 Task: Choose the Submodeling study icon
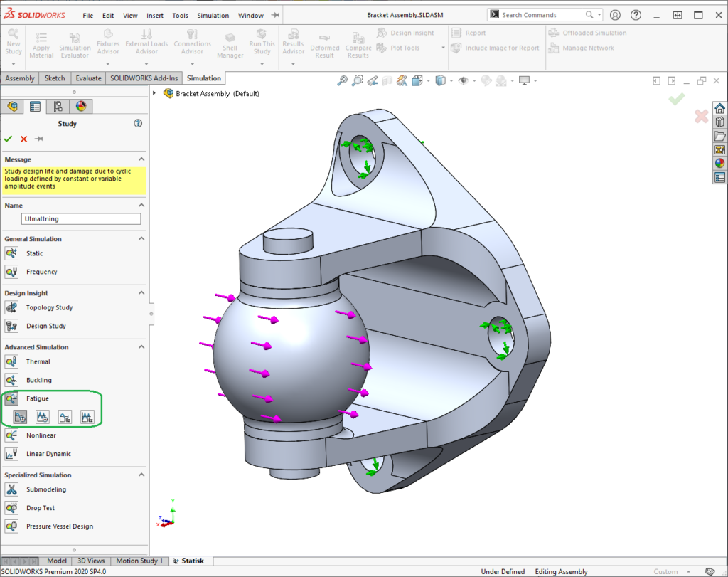click(x=11, y=489)
